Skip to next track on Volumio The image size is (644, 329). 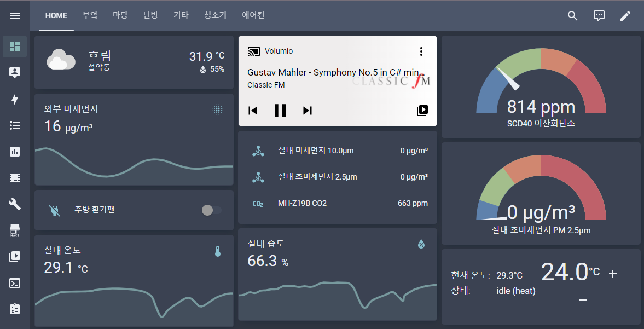[x=308, y=110]
